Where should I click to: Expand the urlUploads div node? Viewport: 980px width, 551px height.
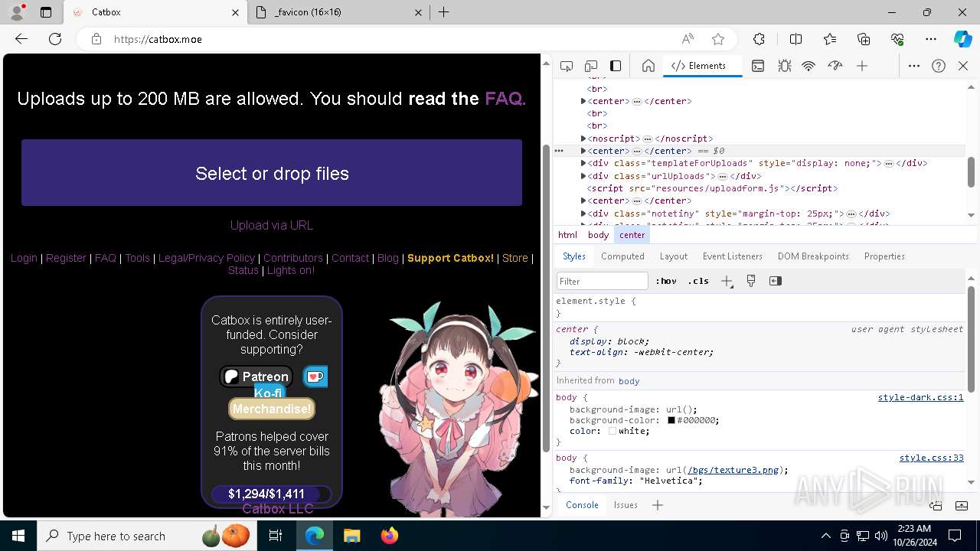(x=583, y=176)
